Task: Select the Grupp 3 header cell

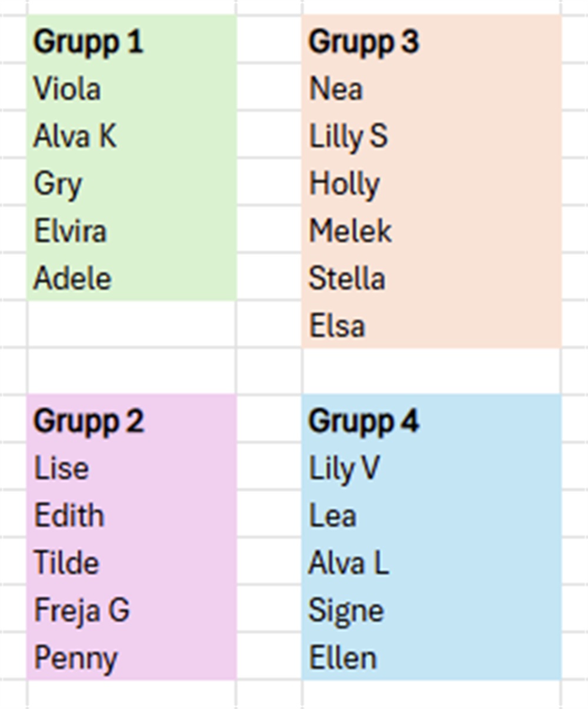Action: tap(364, 42)
